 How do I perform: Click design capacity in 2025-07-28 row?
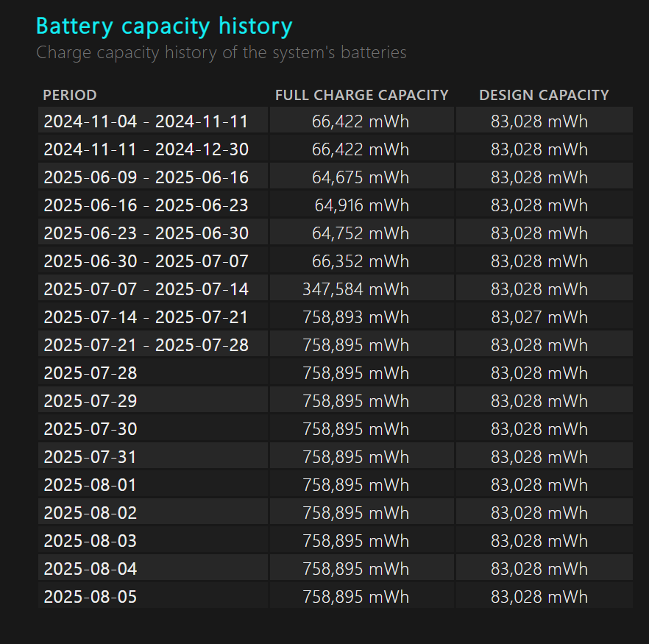539,373
